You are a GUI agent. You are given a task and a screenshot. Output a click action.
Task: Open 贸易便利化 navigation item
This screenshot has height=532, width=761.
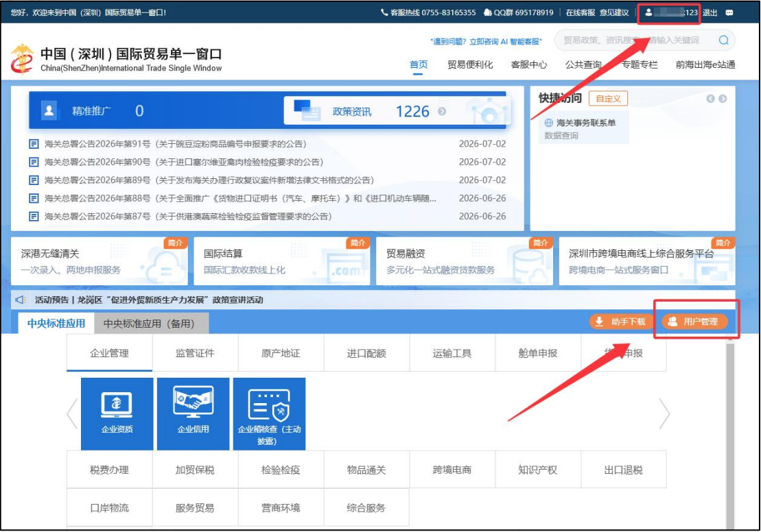[470, 64]
